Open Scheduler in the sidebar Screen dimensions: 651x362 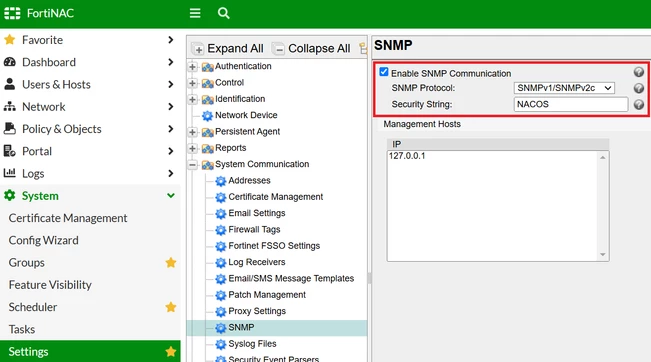tap(33, 307)
